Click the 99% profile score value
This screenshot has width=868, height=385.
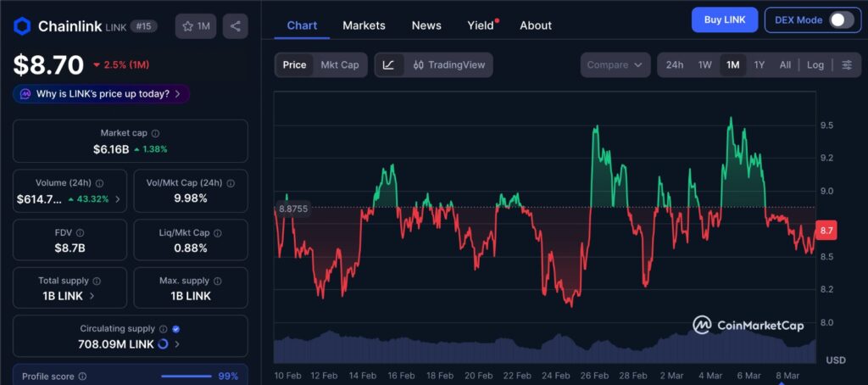pyautogui.click(x=228, y=377)
